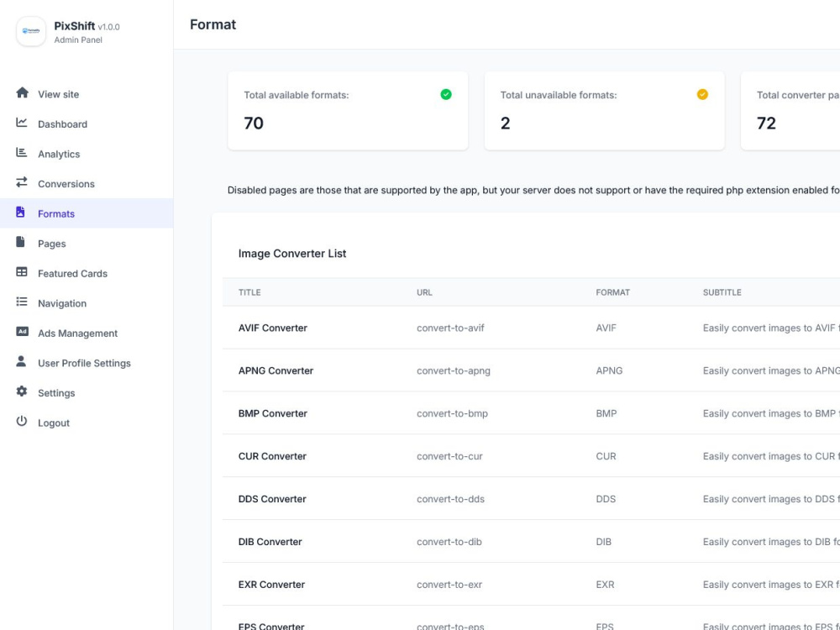The height and width of the screenshot is (630, 840).
Task: Click the convert-to-exr URL cell
Action: click(449, 585)
